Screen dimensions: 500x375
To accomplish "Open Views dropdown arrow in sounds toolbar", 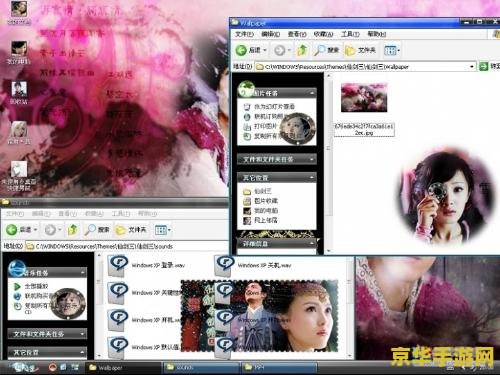I will tap(169, 230).
